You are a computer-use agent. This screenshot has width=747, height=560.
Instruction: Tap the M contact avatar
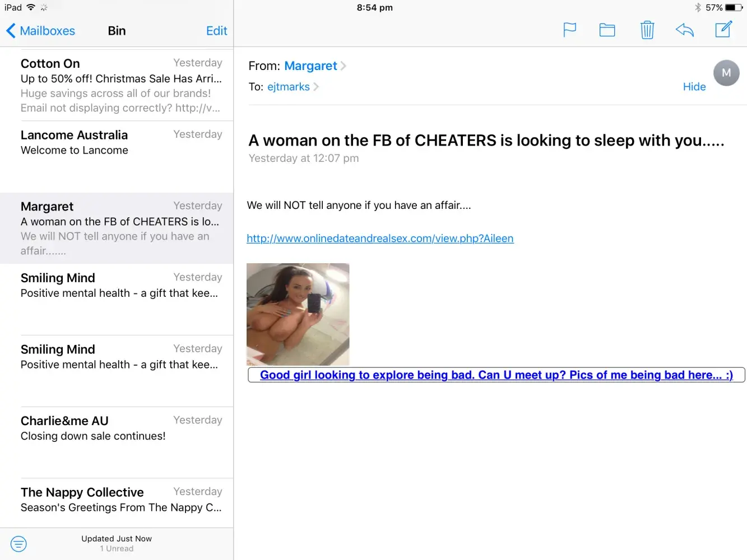click(x=726, y=73)
